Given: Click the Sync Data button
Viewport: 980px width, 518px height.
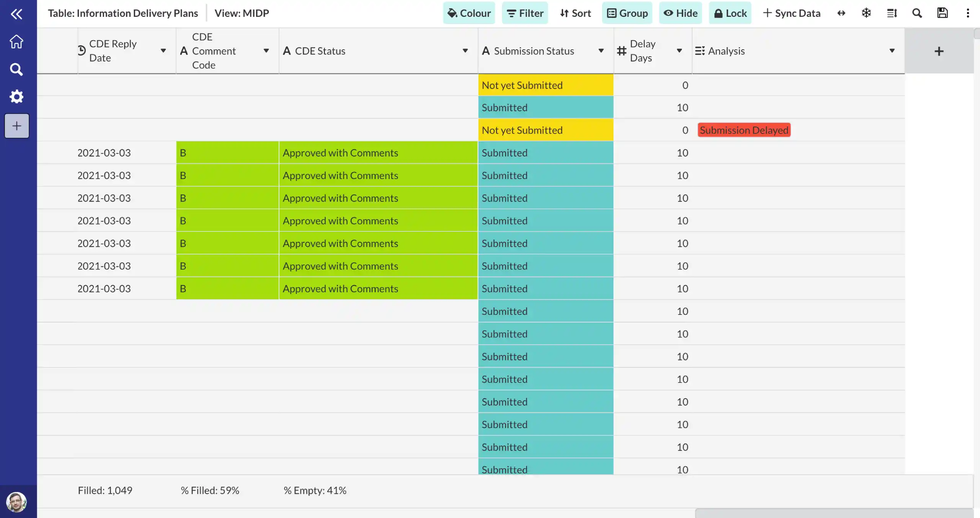Looking at the screenshot, I should tap(791, 13).
